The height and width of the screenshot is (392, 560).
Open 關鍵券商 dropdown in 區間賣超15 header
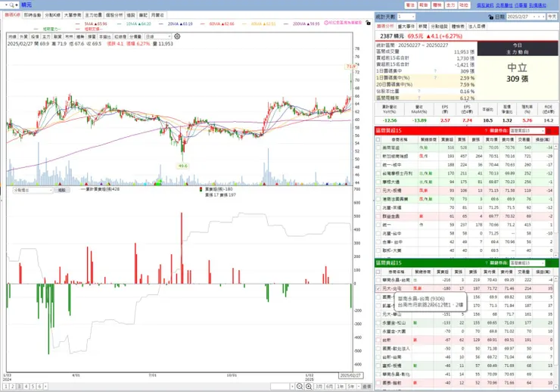[527, 263]
